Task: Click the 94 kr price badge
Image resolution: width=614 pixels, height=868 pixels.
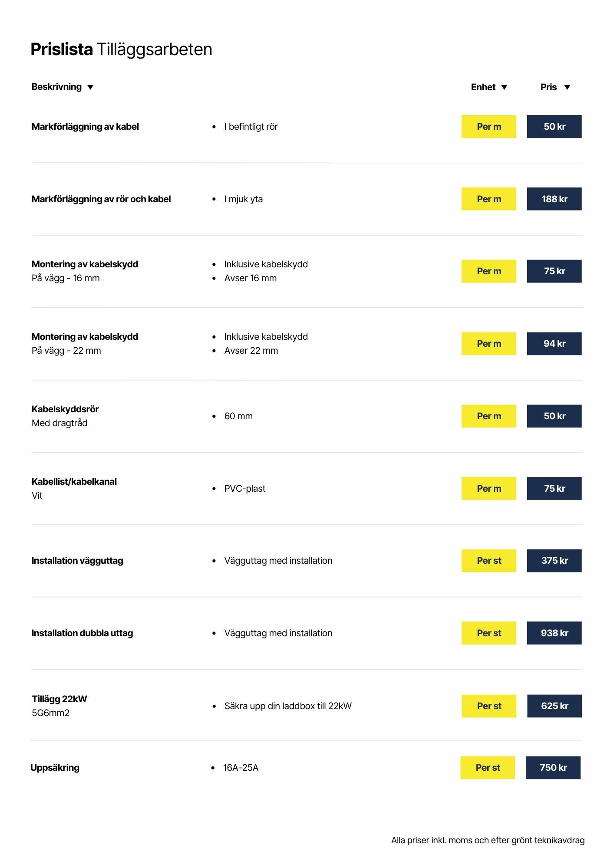Action: point(554,343)
